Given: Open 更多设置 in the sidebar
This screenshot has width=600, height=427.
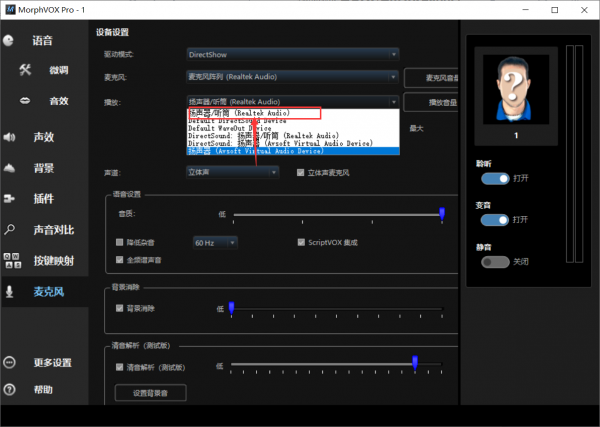Looking at the screenshot, I should click(52, 362).
